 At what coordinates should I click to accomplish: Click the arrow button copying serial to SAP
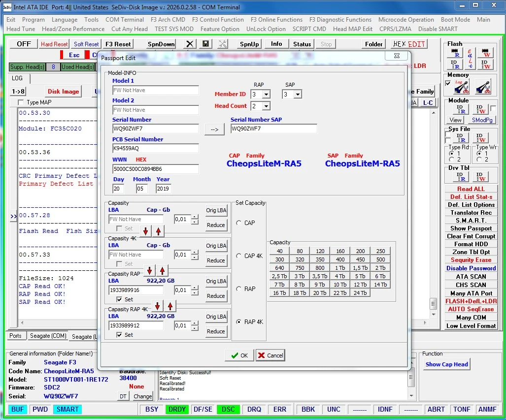click(x=215, y=129)
